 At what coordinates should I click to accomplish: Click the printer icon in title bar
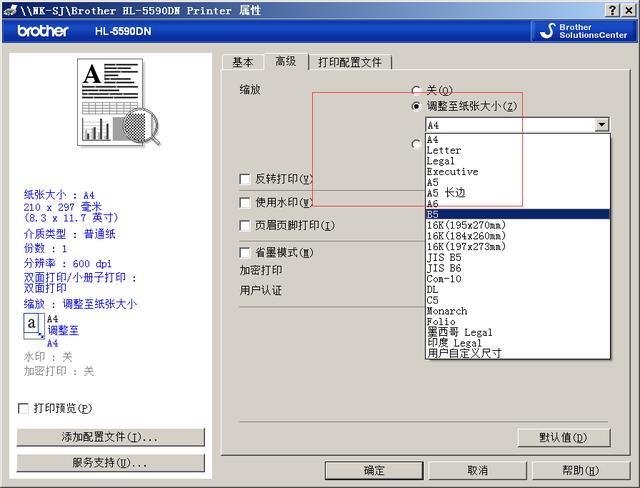pos(10,10)
